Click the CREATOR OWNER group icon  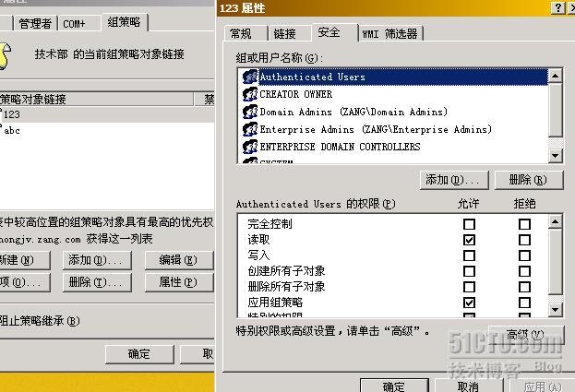click(x=250, y=94)
